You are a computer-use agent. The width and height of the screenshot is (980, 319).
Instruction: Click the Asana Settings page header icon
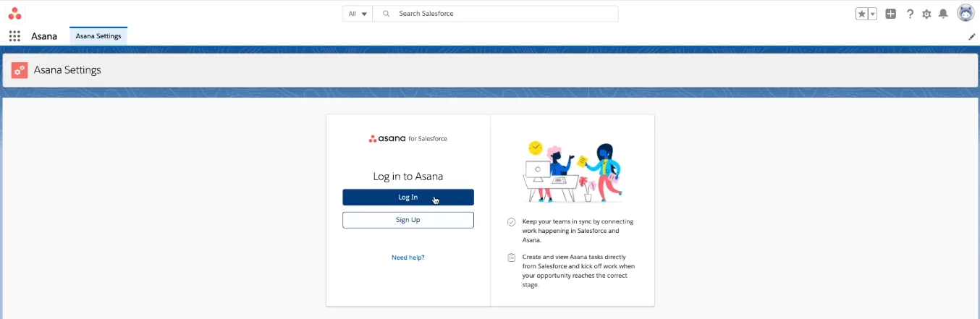[20, 70]
